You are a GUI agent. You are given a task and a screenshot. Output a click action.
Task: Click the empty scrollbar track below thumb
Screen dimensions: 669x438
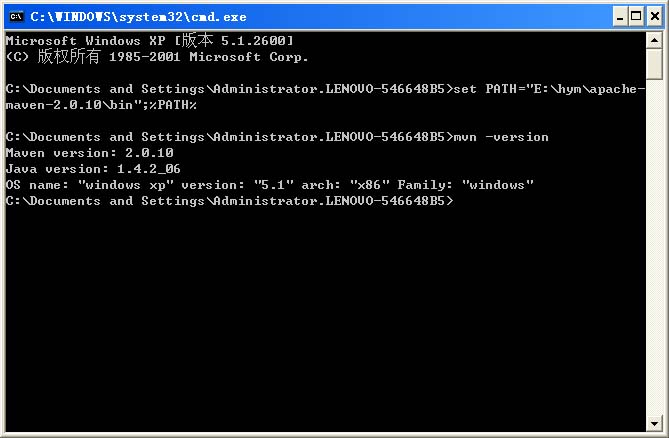(x=654, y=247)
